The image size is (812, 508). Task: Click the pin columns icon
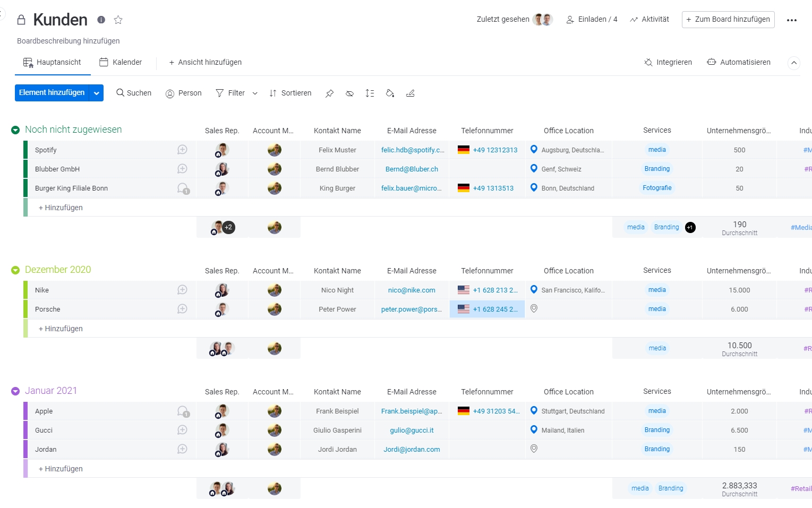click(x=329, y=93)
